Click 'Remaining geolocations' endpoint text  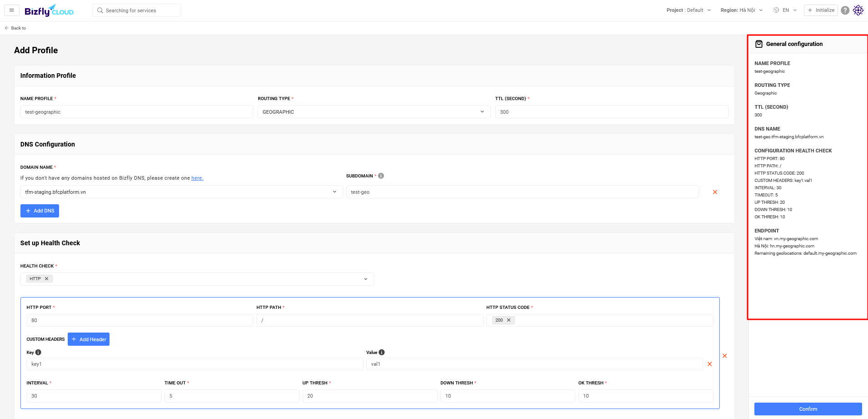click(805, 253)
